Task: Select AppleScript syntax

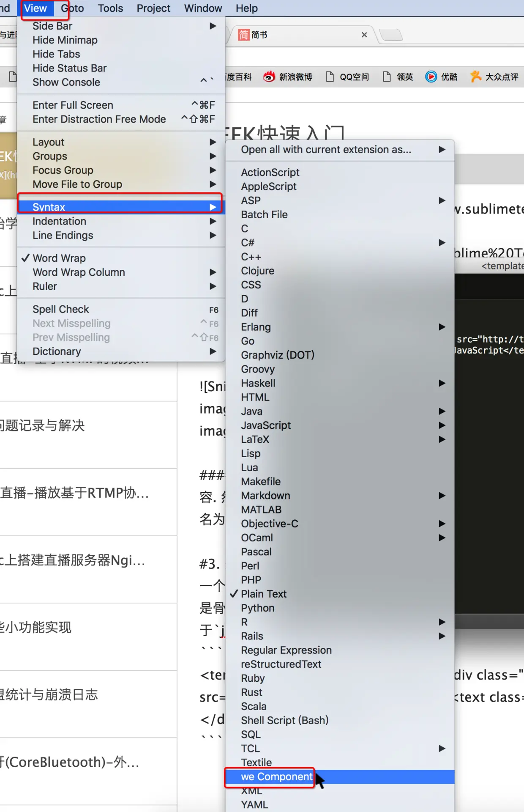Action: (340, 187)
